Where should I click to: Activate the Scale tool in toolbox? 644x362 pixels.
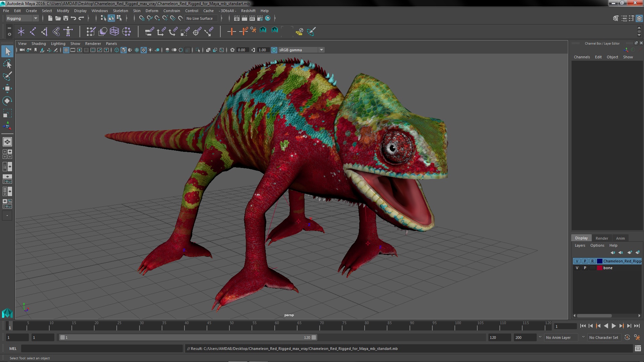click(x=7, y=113)
